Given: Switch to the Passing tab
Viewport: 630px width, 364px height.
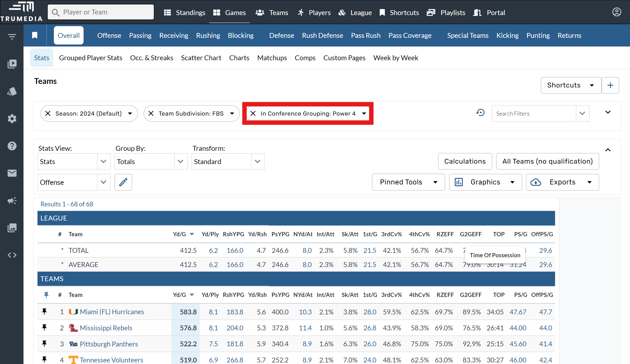Looking at the screenshot, I should click(x=140, y=35).
